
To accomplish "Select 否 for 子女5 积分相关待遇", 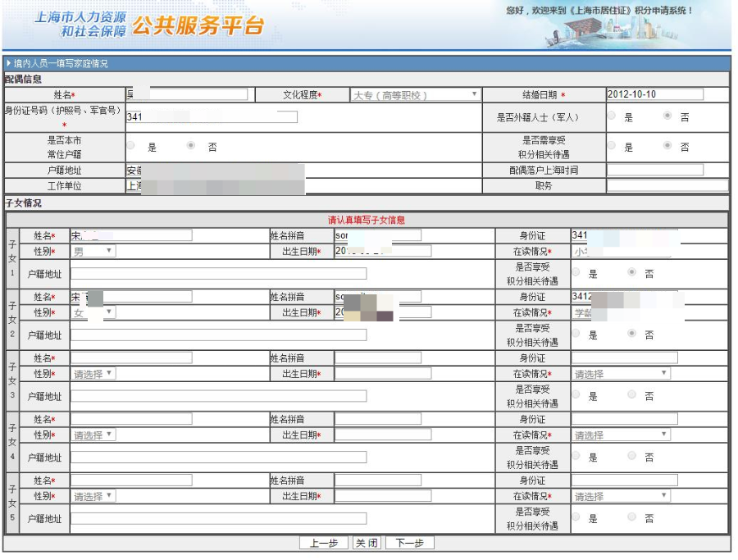I will coord(632,517).
